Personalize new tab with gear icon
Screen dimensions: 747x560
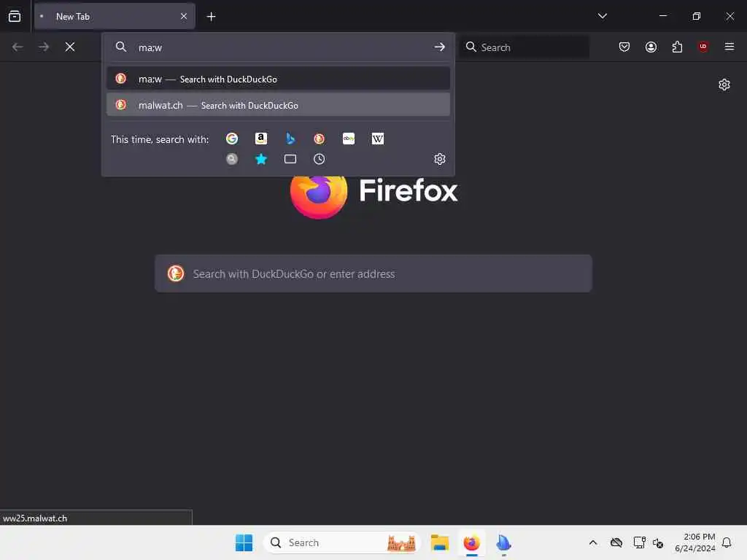tap(724, 85)
